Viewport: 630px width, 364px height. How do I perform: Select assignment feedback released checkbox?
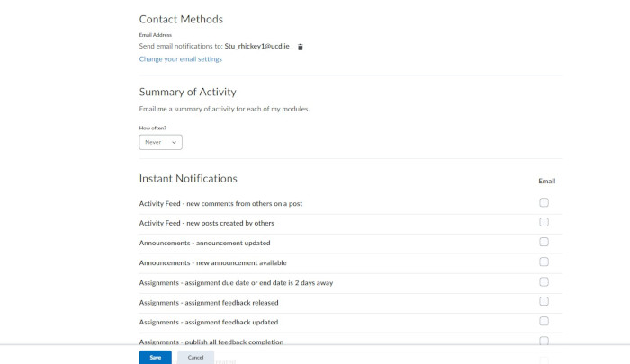[544, 302]
